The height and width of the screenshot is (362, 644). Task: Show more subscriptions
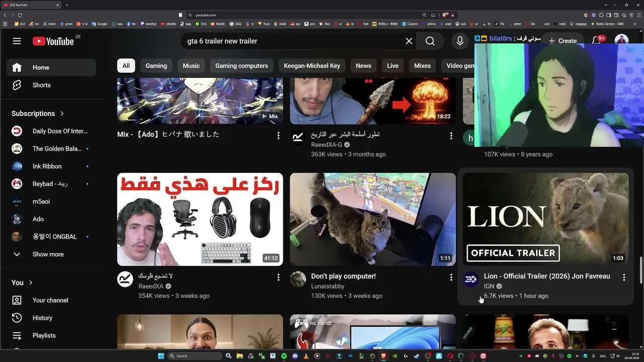click(51, 254)
